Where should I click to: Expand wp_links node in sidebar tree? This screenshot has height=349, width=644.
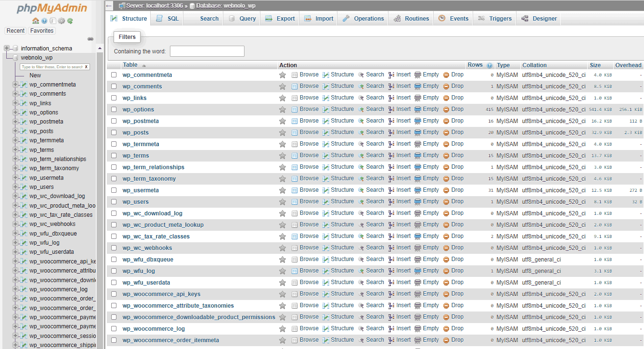pyautogui.click(x=15, y=103)
